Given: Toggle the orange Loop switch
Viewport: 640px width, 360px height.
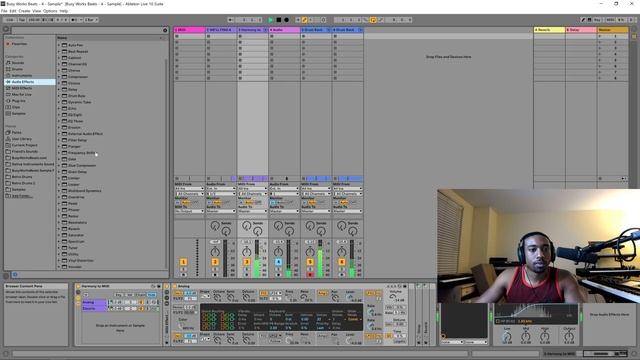Looking at the screenshot, I should [x=373, y=20].
